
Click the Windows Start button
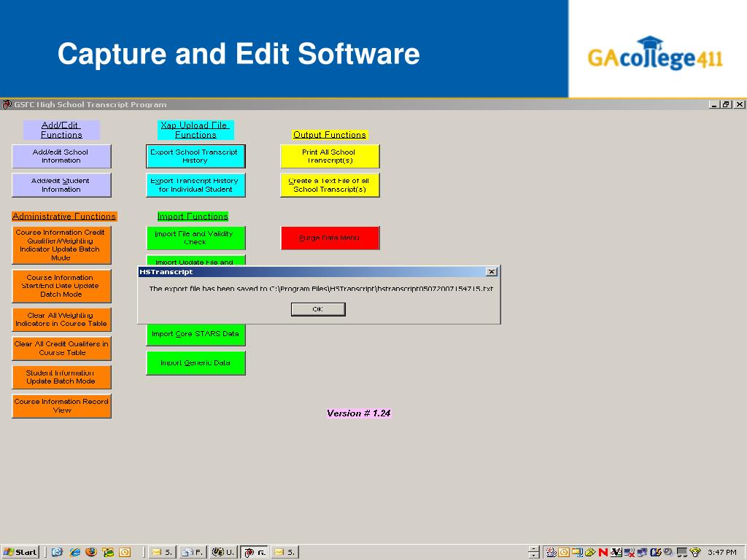[x=20, y=552]
